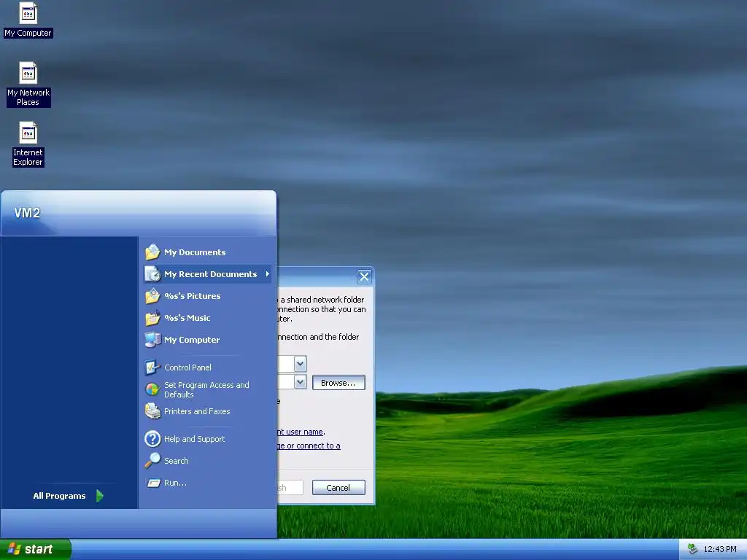Click Set Program Access and Defaults icon
The image size is (747, 560).
tap(152, 389)
